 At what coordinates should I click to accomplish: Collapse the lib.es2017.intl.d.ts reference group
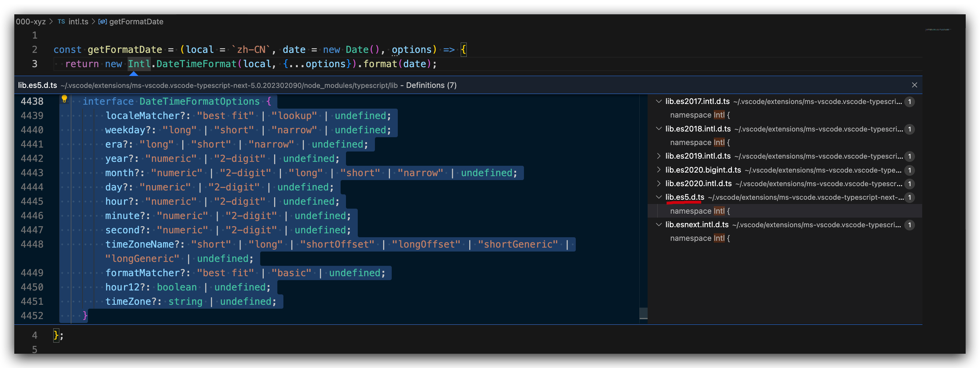(659, 101)
